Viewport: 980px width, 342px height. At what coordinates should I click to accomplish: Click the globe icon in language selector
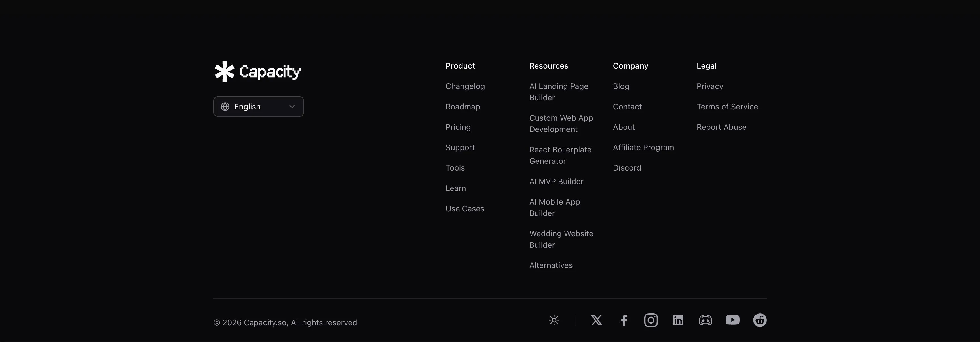[225, 107]
